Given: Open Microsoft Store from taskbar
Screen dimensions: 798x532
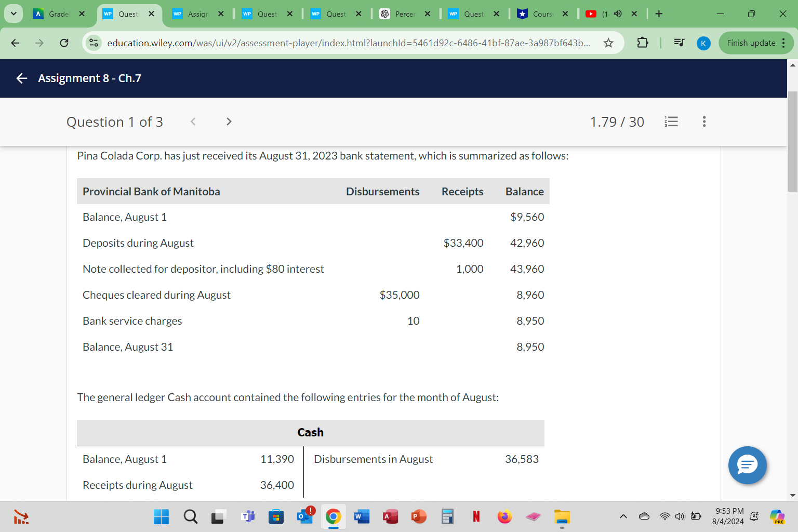Looking at the screenshot, I should coord(276,516).
